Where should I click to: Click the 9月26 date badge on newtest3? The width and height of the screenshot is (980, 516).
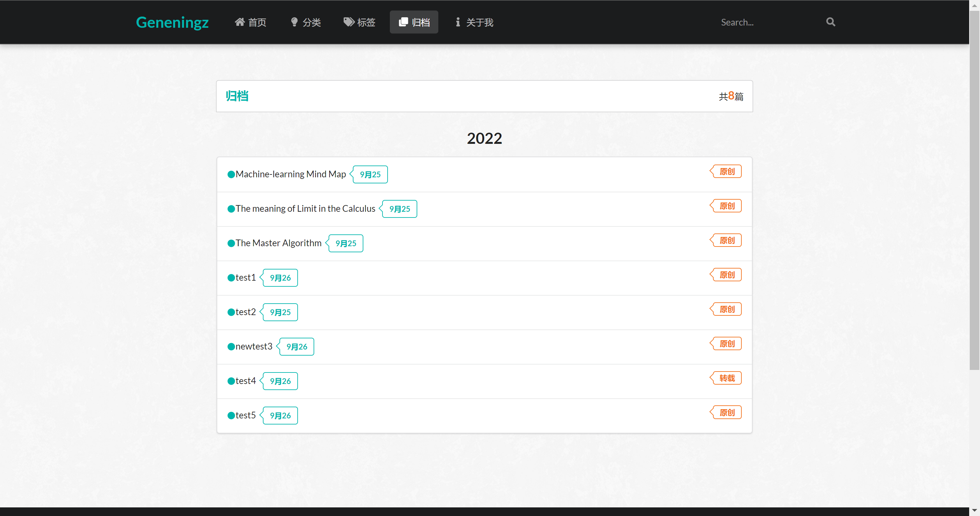[296, 346]
